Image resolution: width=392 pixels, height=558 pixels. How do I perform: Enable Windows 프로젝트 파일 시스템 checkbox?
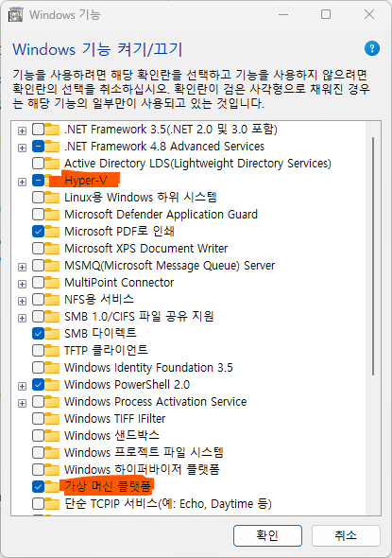(38, 452)
